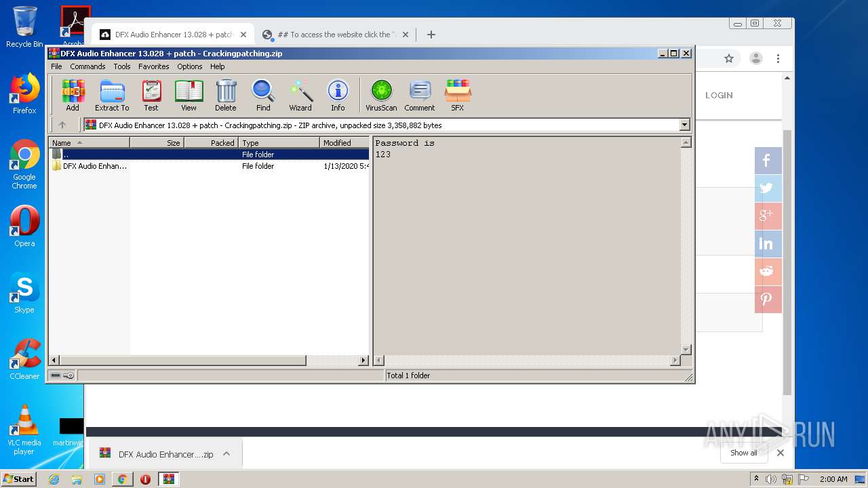The height and width of the screenshot is (488, 868).
Task: Launch Opera from desktop
Action: click(x=24, y=226)
